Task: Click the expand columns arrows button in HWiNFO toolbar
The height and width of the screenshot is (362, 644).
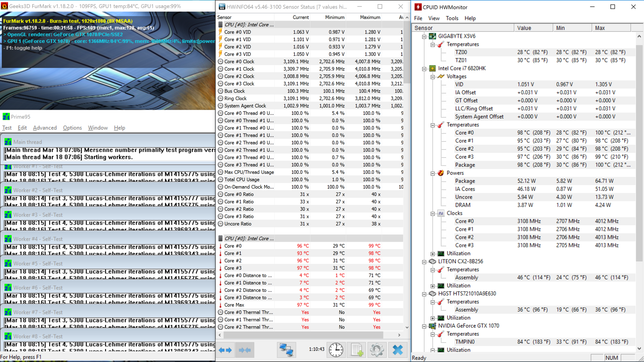Action: point(225,350)
